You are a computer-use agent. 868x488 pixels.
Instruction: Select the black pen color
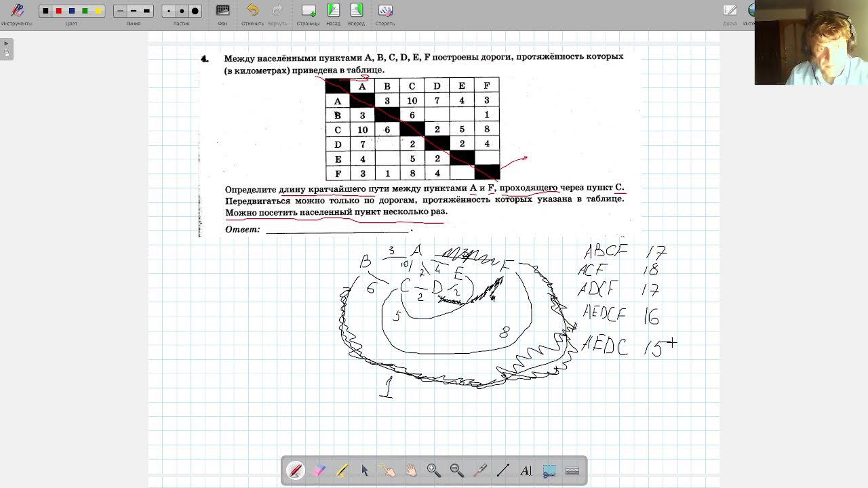pyautogui.click(x=45, y=11)
